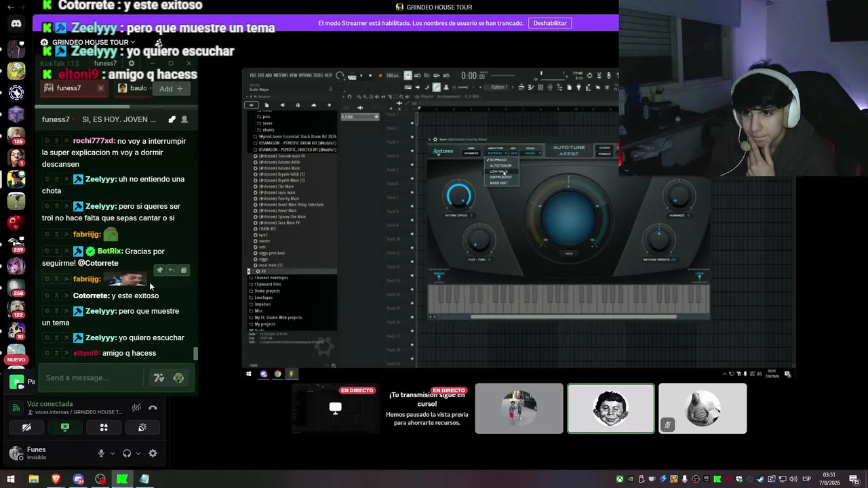Open KickTalk settings gear in title bar
868x488 pixels.
coord(132,63)
